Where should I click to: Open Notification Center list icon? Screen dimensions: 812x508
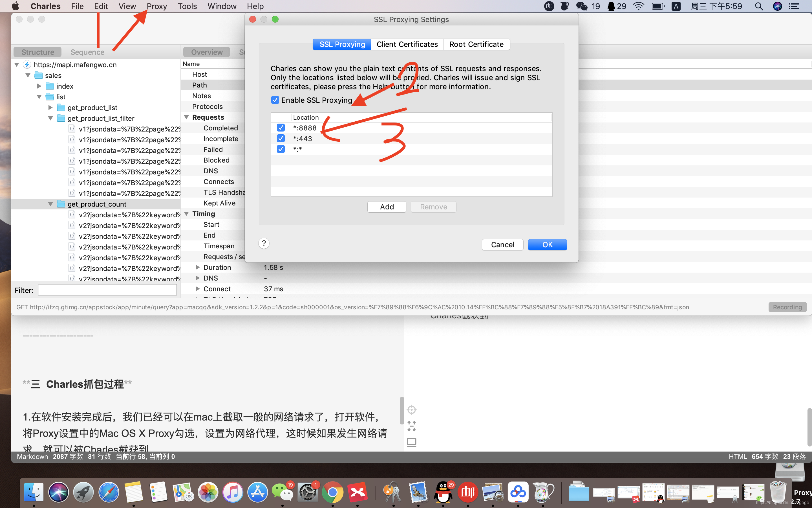pos(794,6)
